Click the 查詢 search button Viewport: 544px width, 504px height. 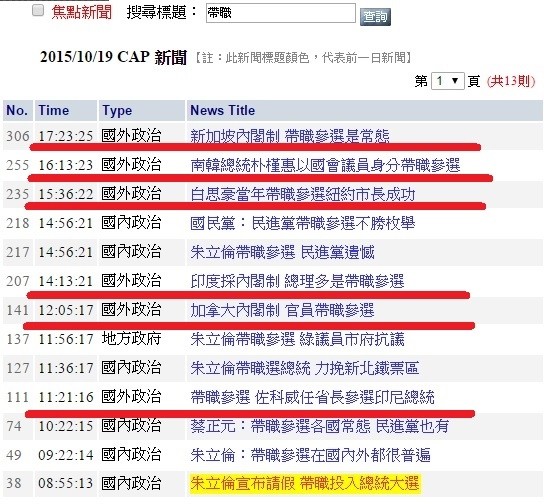point(375,17)
